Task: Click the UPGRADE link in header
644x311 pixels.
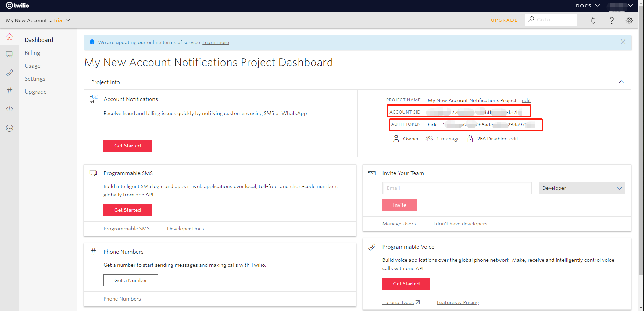Action: [504, 20]
